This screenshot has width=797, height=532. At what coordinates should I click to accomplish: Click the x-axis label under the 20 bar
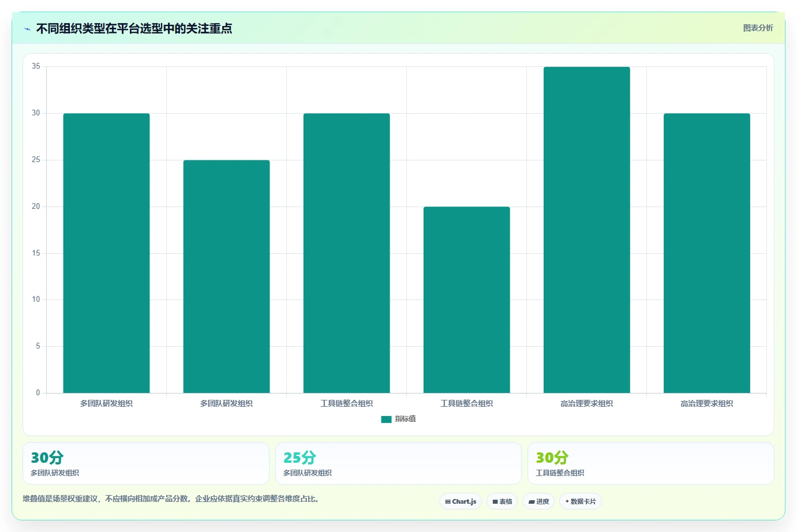(467, 404)
